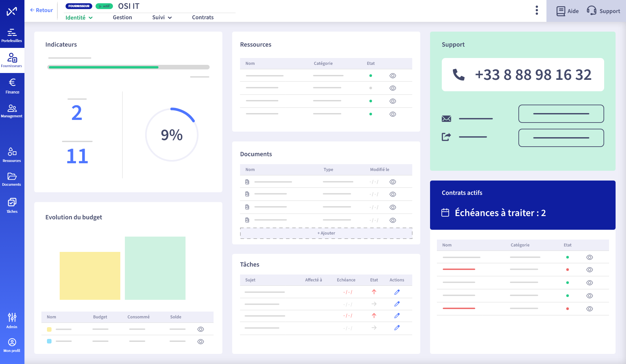
Task: Open Mon profil in the sidebar
Action: [12, 345]
